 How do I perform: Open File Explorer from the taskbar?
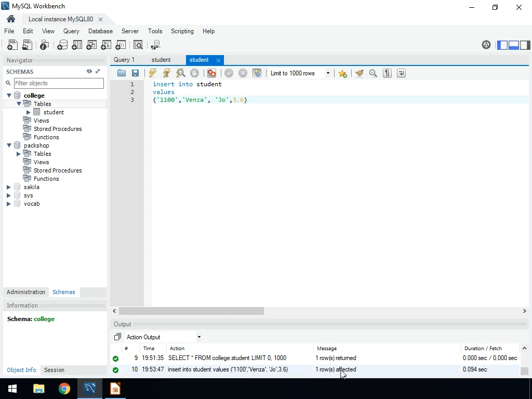[x=38, y=389]
